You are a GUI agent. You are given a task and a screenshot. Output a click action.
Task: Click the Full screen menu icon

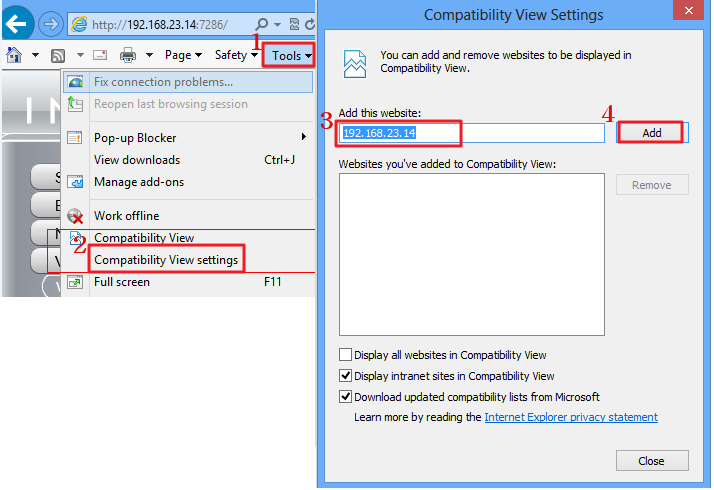pos(75,282)
